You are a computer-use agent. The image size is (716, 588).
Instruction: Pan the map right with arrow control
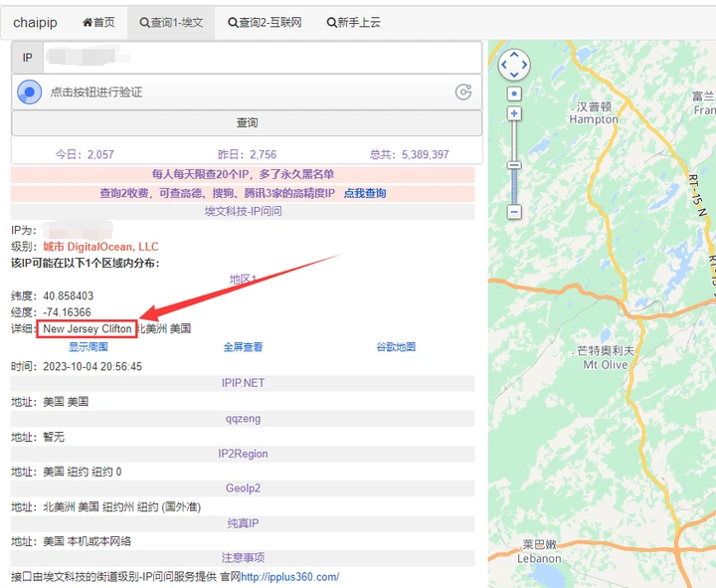click(524, 65)
